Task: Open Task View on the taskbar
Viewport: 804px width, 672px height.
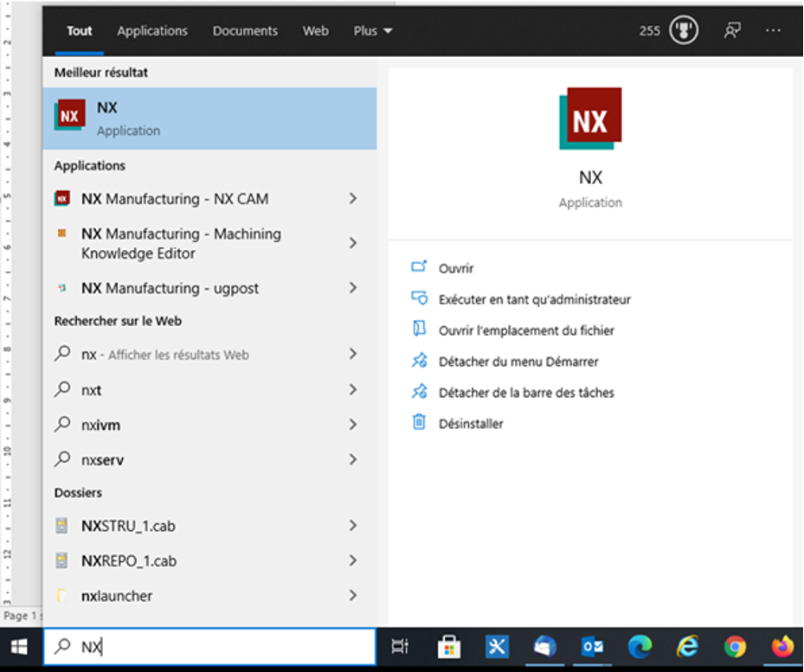Action: 400,646
